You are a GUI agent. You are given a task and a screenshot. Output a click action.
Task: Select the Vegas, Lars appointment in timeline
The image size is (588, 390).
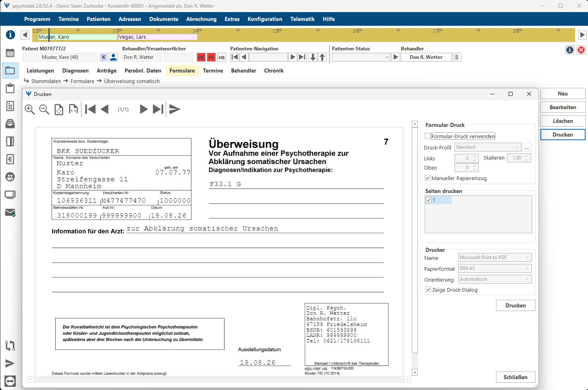[x=158, y=37]
